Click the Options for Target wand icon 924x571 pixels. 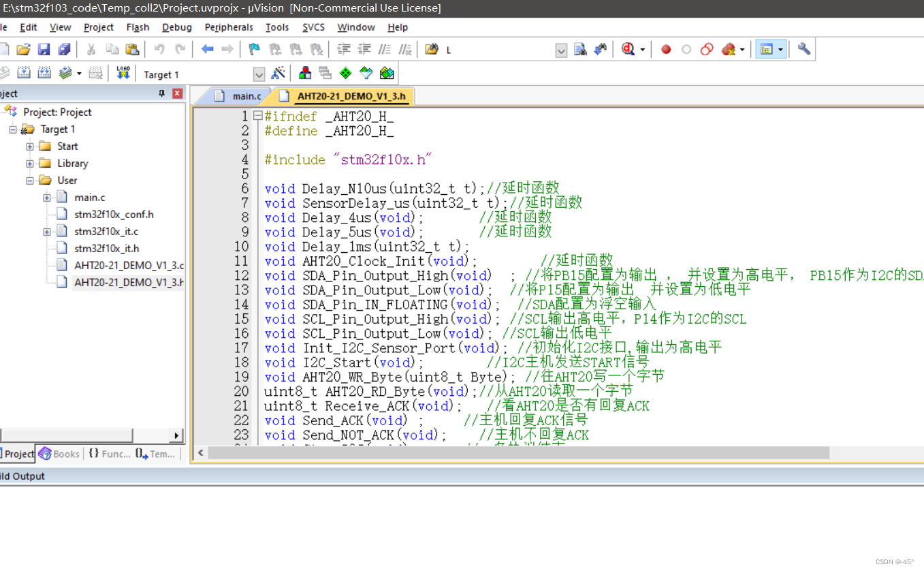coord(276,73)
